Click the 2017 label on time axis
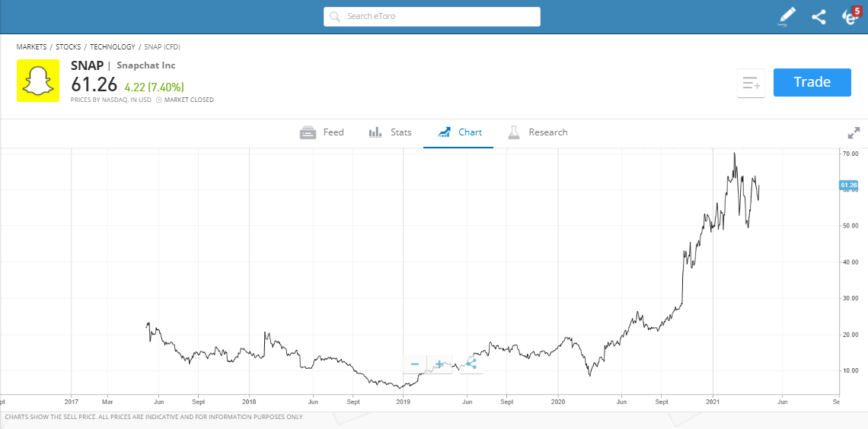Image resolution: width=868 pixels, height=429 pixels. [x=72, y=402]
